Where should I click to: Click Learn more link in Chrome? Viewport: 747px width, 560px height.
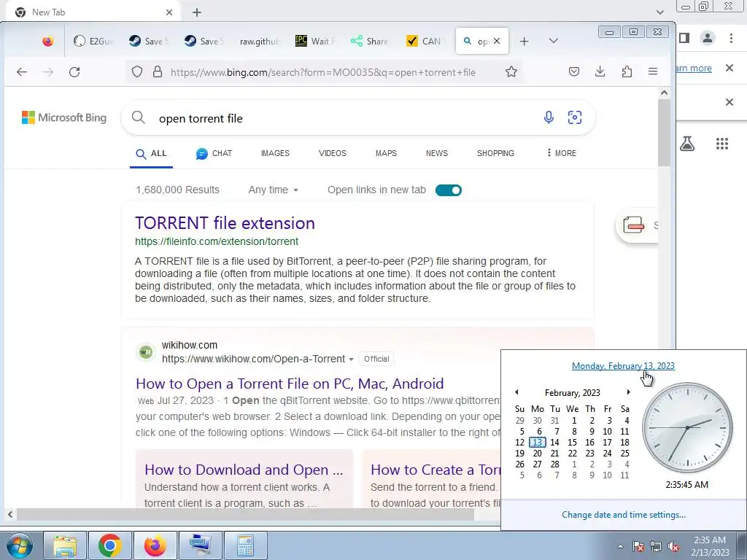[694, 68]
